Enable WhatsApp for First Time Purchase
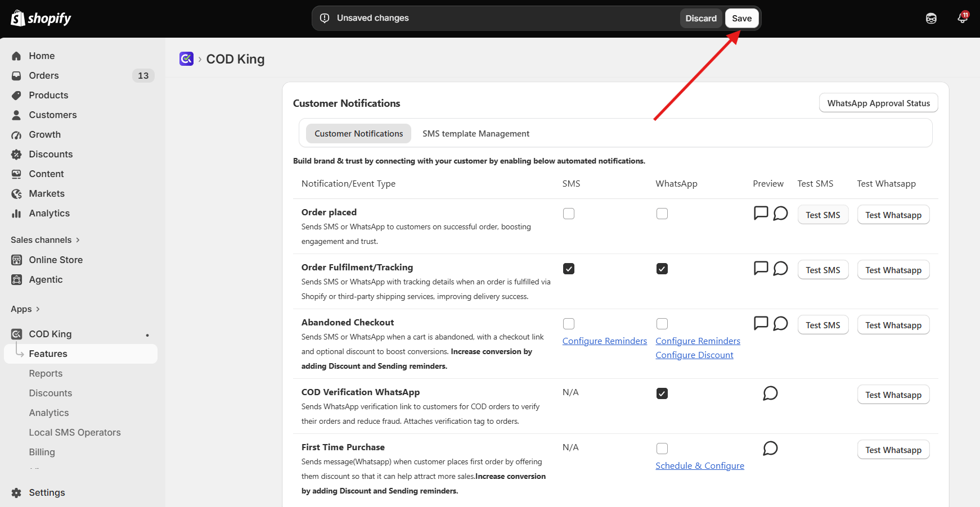 [662, 449]
